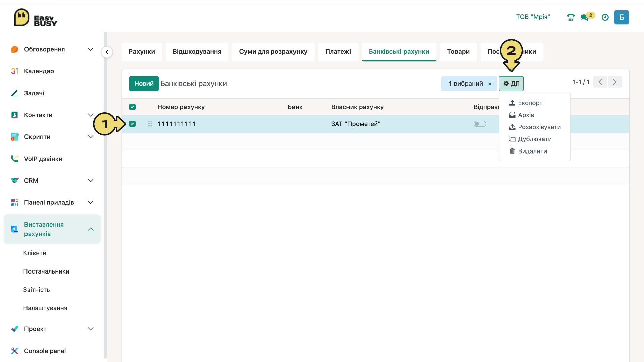Collapse Виставлення рахунків section
The width and height of the screenshot is (644, 362).
click(x=90, y=229)
